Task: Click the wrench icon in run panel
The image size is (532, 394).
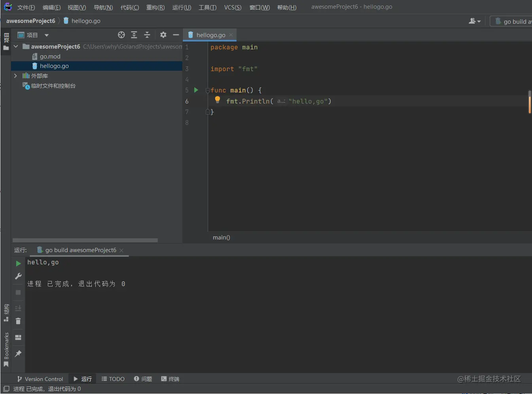Action: [18, 276]
